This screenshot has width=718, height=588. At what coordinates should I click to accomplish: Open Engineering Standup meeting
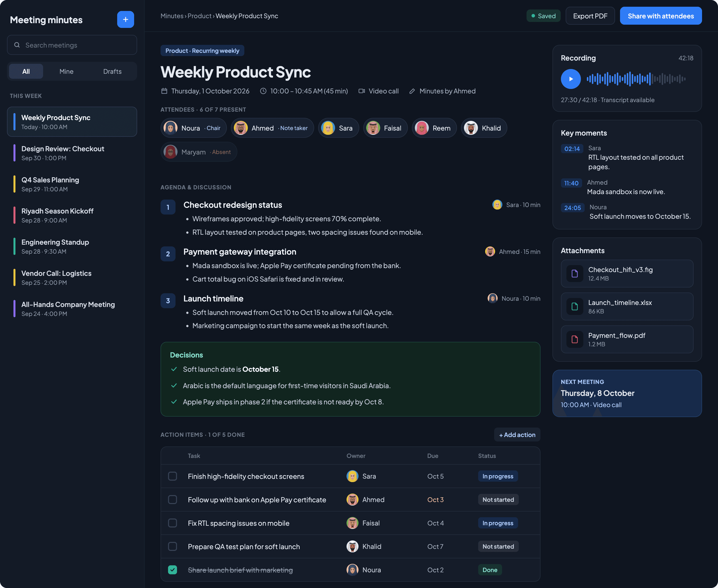pos(72,247)
